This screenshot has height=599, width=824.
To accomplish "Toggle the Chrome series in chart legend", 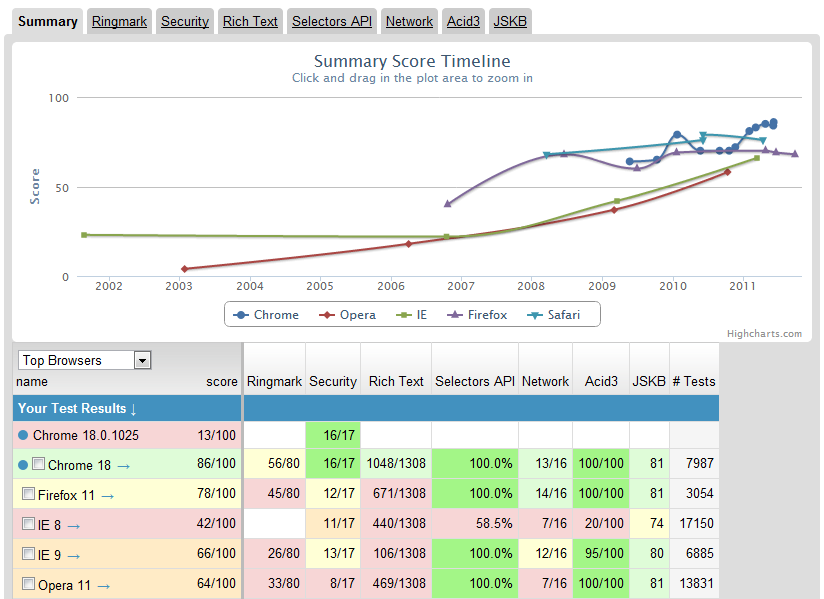I will pyautogui.click(x=266, y=315).
